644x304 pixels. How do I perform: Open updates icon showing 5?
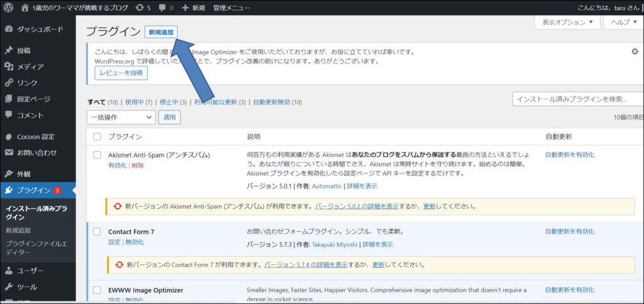click(140, 8)
